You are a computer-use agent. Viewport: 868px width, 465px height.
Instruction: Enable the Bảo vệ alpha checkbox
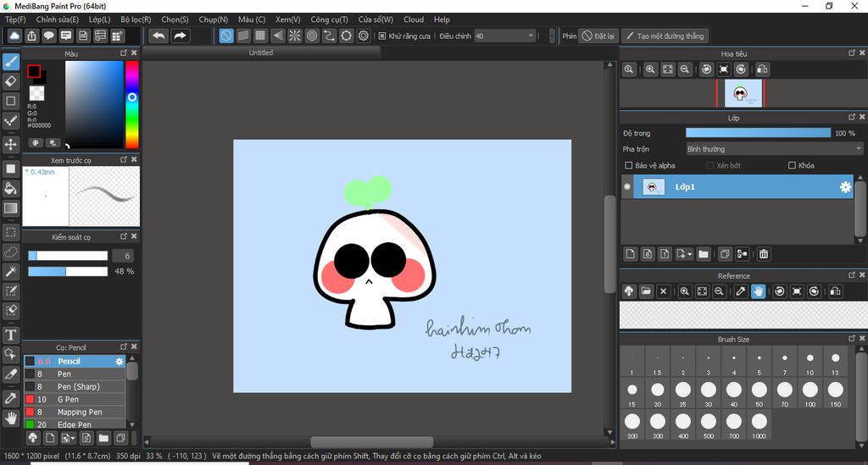[628, 166]
